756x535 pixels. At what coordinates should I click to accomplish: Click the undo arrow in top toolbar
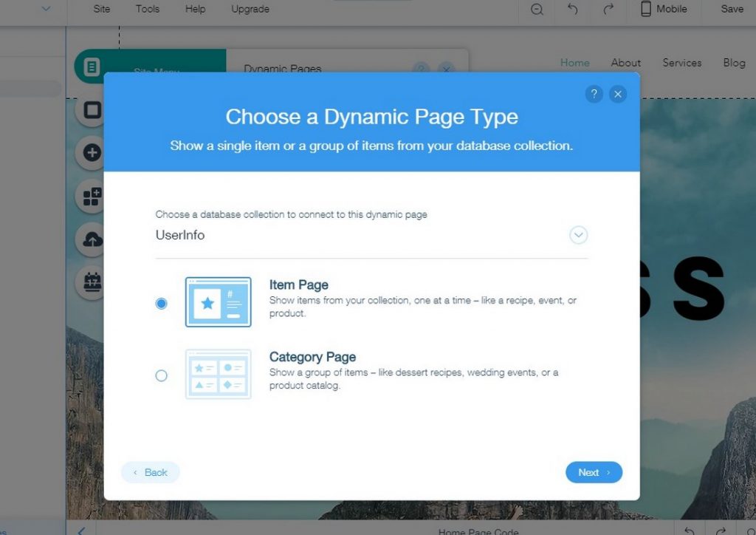pos(572,10)
